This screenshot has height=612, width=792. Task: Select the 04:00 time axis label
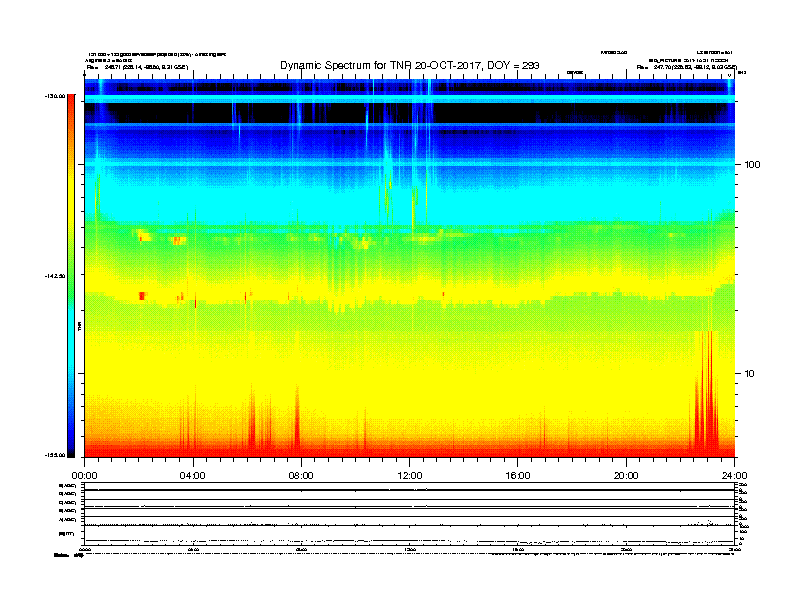(x=193, y=476)
